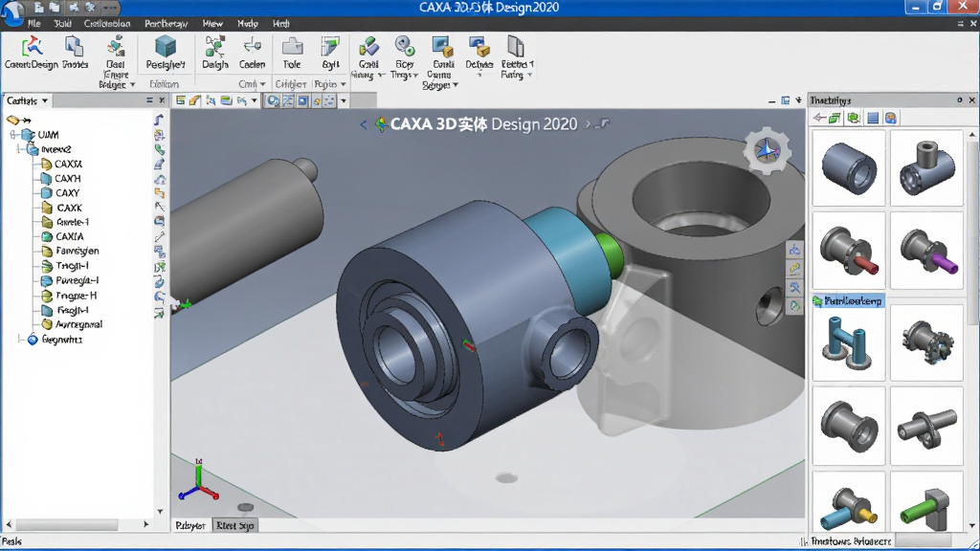Click the Bylt ribbon icon

[330, 47]
